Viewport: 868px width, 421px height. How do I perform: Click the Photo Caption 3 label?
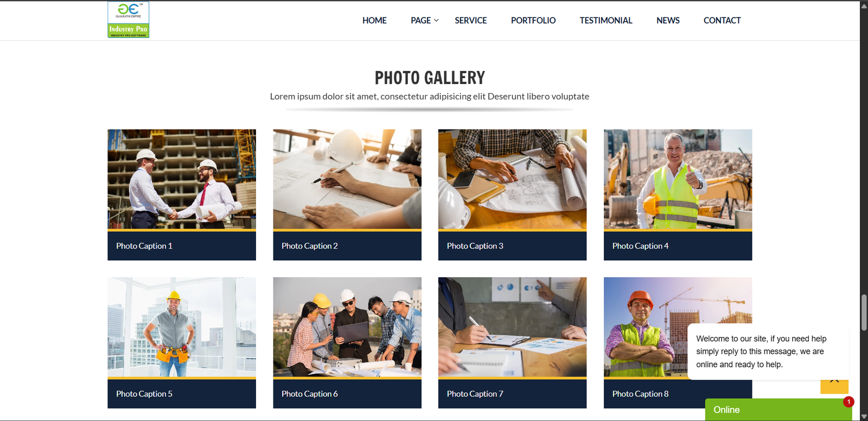pos(475,246)
